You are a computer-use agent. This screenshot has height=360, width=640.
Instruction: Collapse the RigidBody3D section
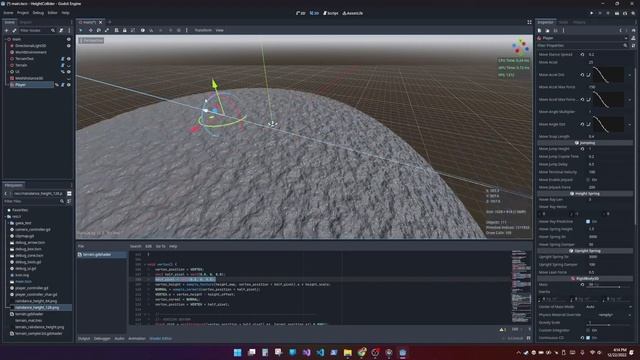pyautogui.click(x=585, y=278)
